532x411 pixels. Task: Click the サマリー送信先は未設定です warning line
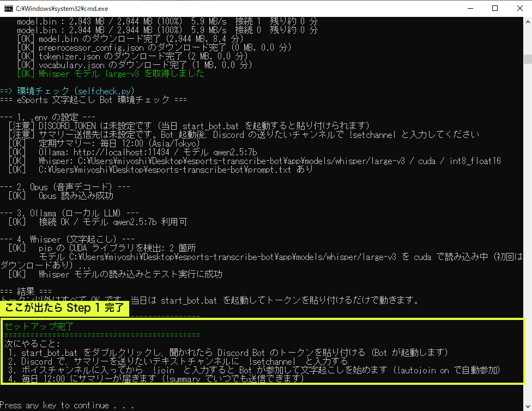point(244,135)
